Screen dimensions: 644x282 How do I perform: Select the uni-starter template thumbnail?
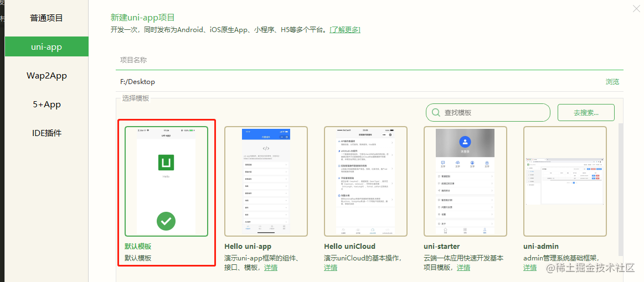pos(465,181)
